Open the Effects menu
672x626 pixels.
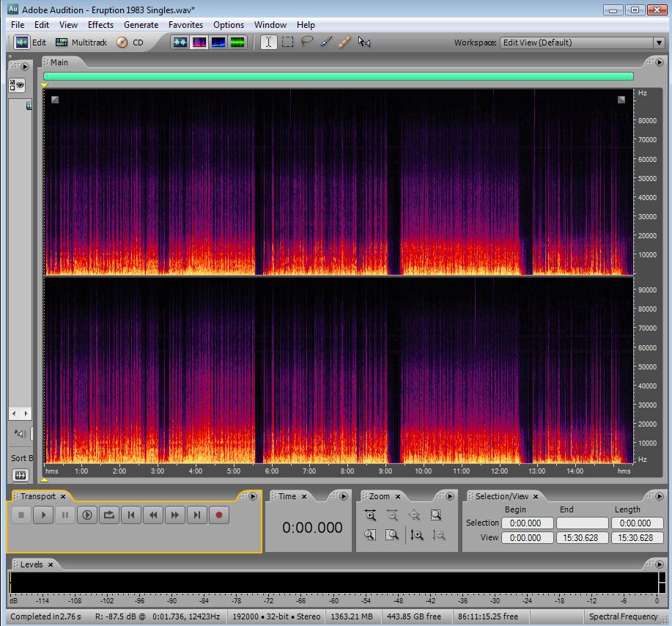100,25
